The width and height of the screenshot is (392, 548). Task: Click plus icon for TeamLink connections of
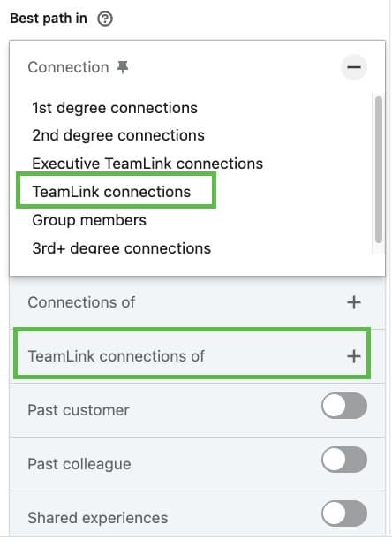354,356
